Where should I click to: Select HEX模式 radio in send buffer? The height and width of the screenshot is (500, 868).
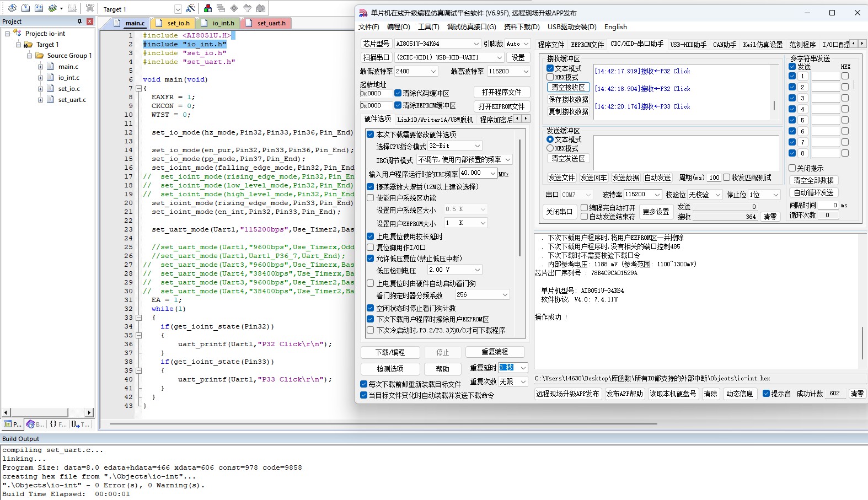pyautogui.click(x=550, y=148)
